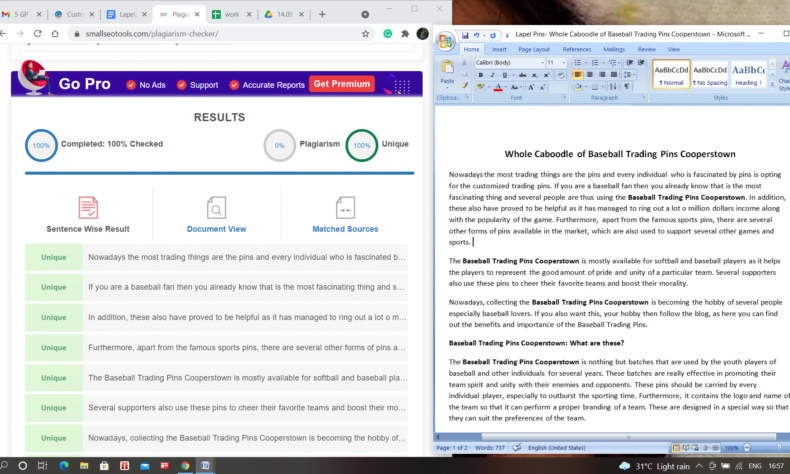Toggle Show/Hide paragraph marks
Screen dimensions: 790x474
click(626, 86)
